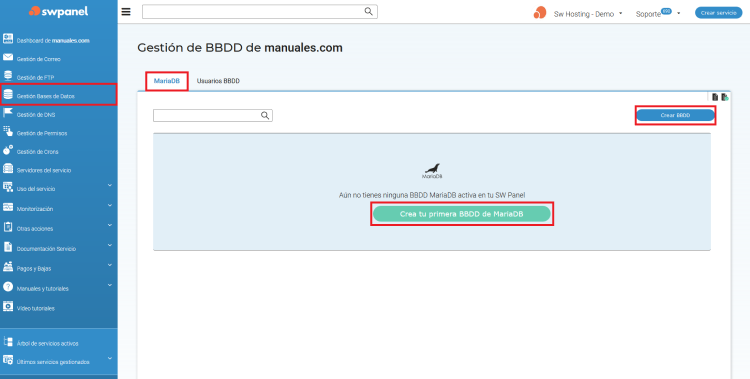Switch to the MariaDB tab

166,81
